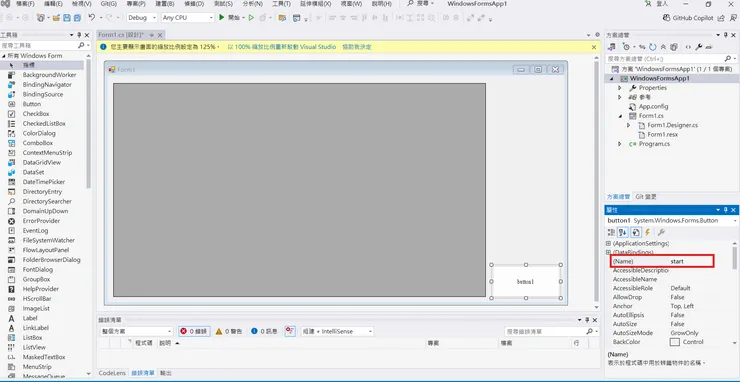Open the Build + IntelliSense dropdown
Screen dimensions: 740x382
(337, 331)
